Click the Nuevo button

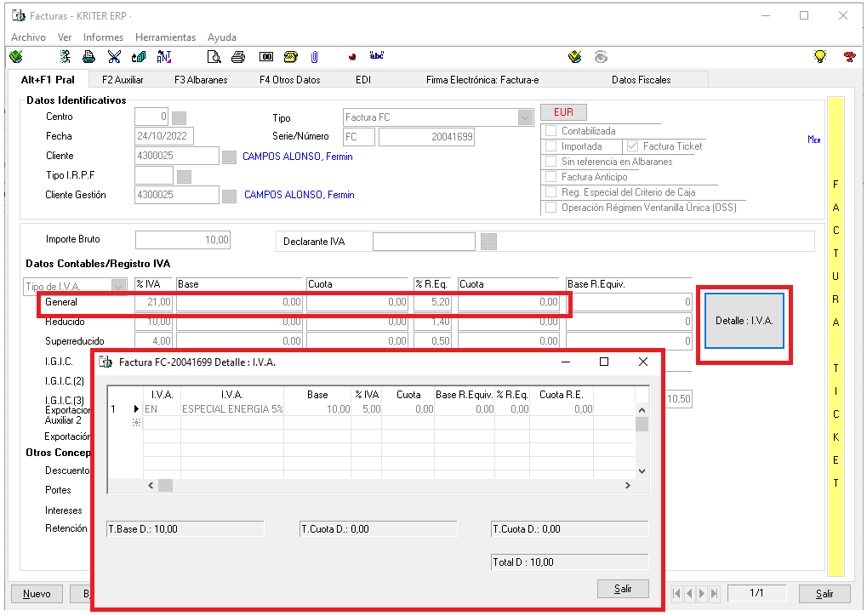coord(37,594)
